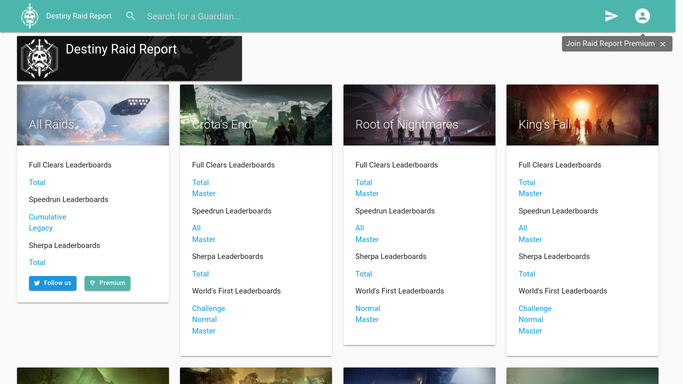Open the All Raids Cumulative speedrun leaderboard
The height and width of the screenshot is (384, 683).
point(47,217)
